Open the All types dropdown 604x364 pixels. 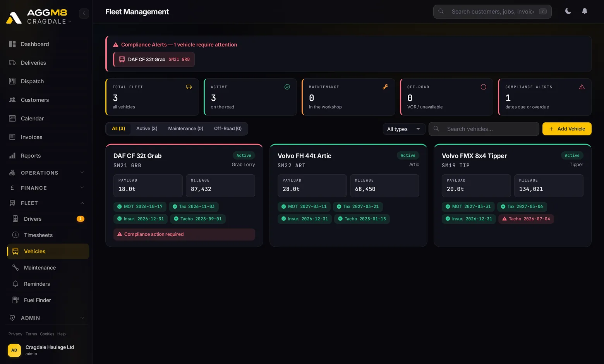(404, 129)
